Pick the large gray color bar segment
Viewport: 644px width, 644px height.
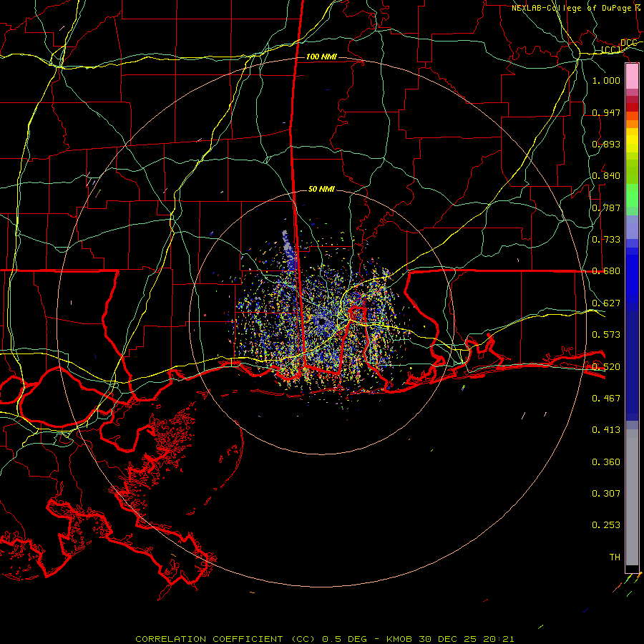click(632, 497)
